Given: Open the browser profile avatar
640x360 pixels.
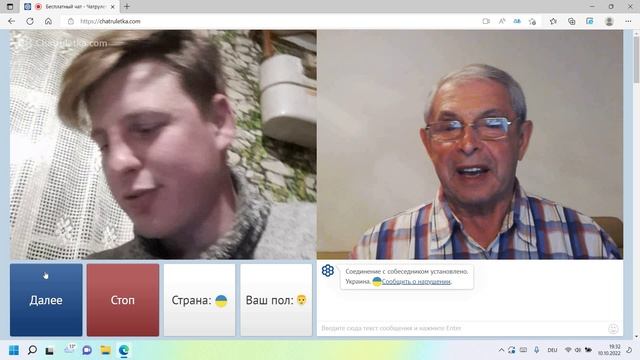Looking at the screenshot, I should coord(609,21).
